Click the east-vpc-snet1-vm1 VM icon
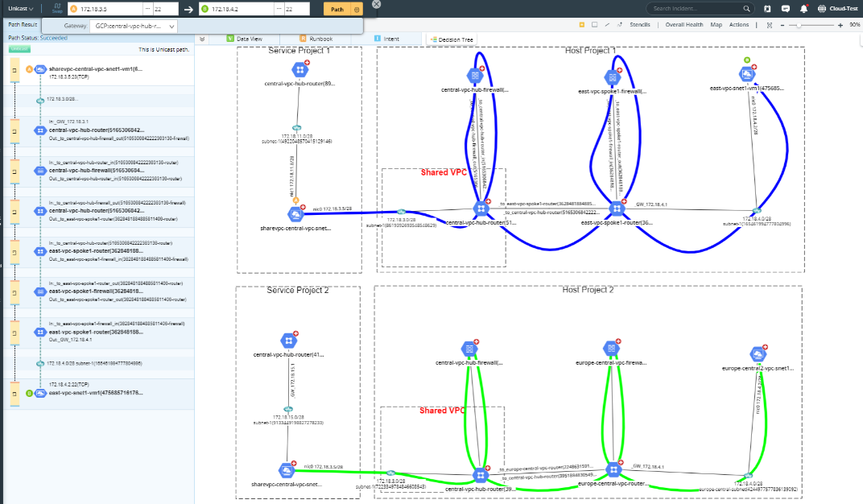 point(748,72)
